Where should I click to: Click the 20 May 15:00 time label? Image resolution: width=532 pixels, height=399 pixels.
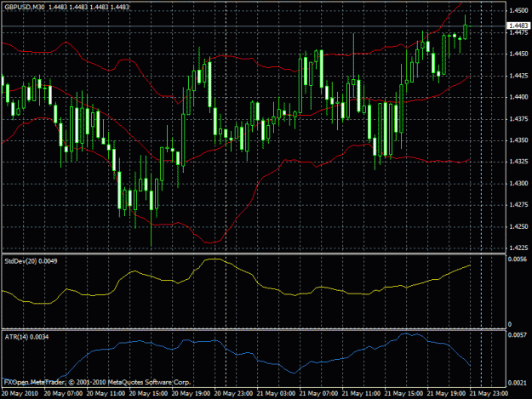tap(148, 394)
